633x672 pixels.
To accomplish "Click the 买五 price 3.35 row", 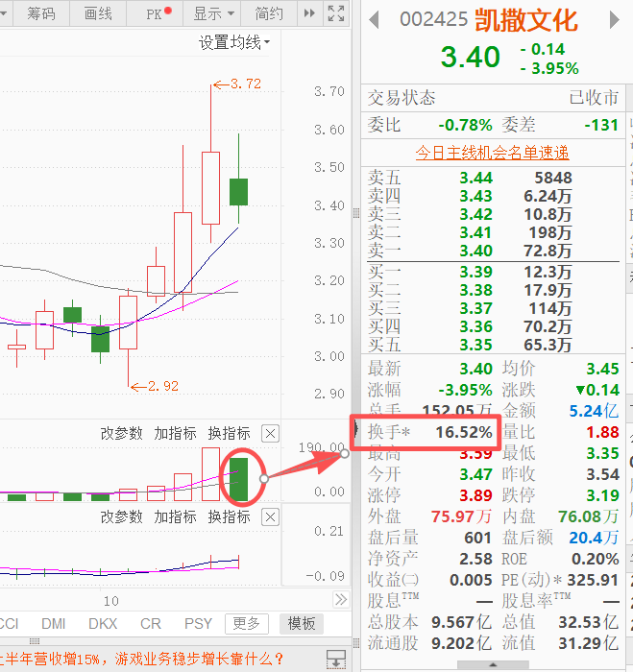I will (493, 345).
